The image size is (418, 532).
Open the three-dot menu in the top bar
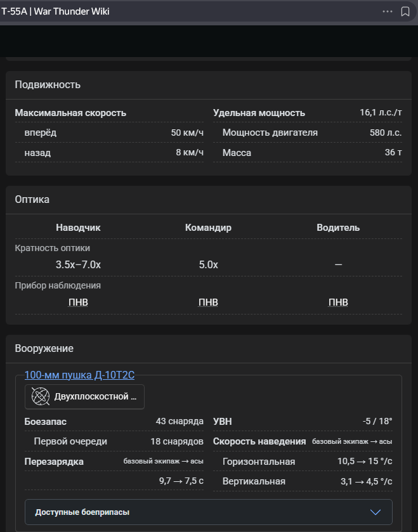[388, 11]
